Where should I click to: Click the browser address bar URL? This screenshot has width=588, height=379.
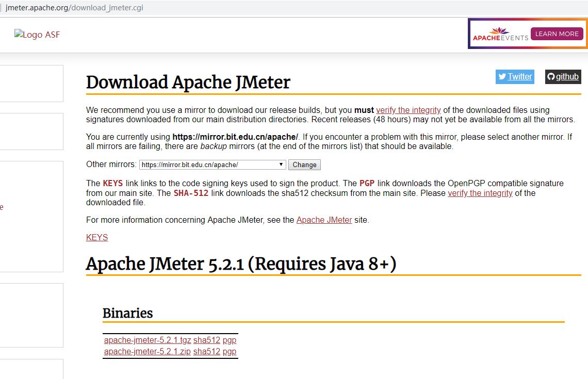(74, 8)
